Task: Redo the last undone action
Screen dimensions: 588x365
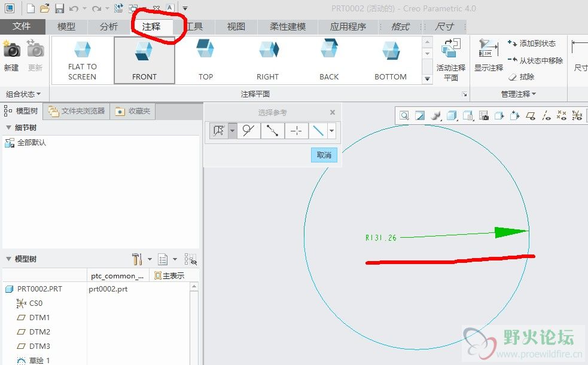Action: [97, 8]
